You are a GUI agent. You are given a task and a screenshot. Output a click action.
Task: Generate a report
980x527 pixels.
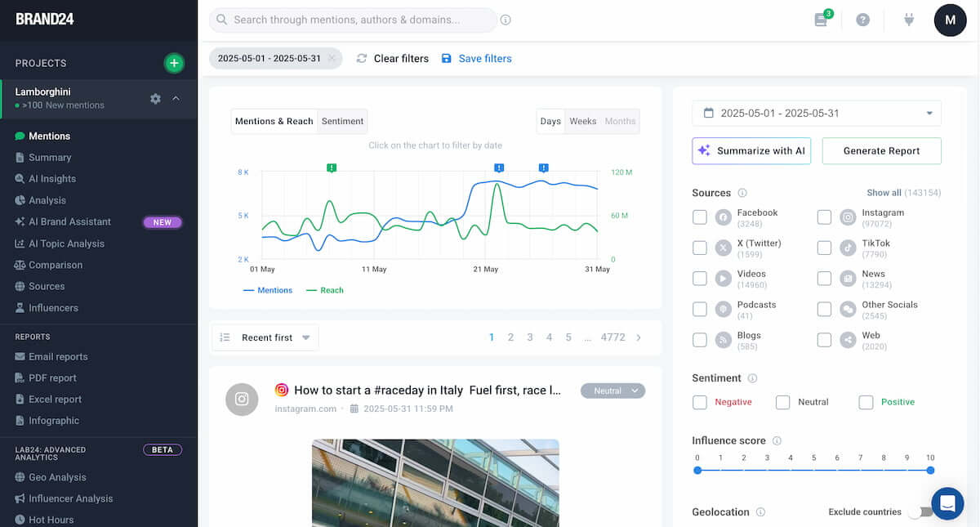(881, 150)
